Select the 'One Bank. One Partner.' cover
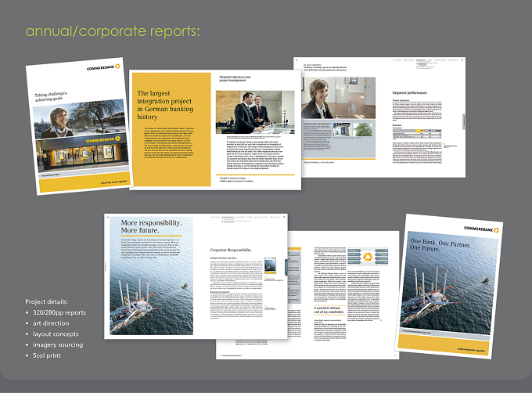Screen dimensions: 532x393 (448, 287)
